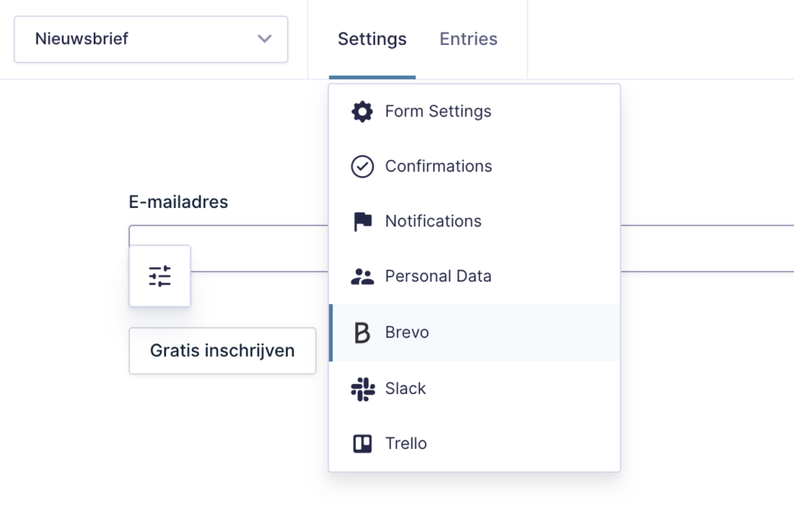Viewport: 794px width, 532px height.
Task: Switch to the Entries tab
Action: (x=468, y=39)
